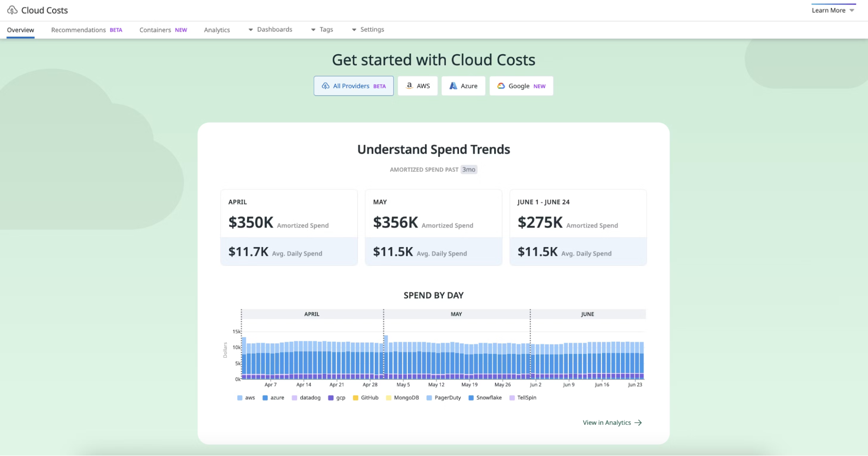
Task: Toggle the aws legend swatch
Action: tap(240, 398)
